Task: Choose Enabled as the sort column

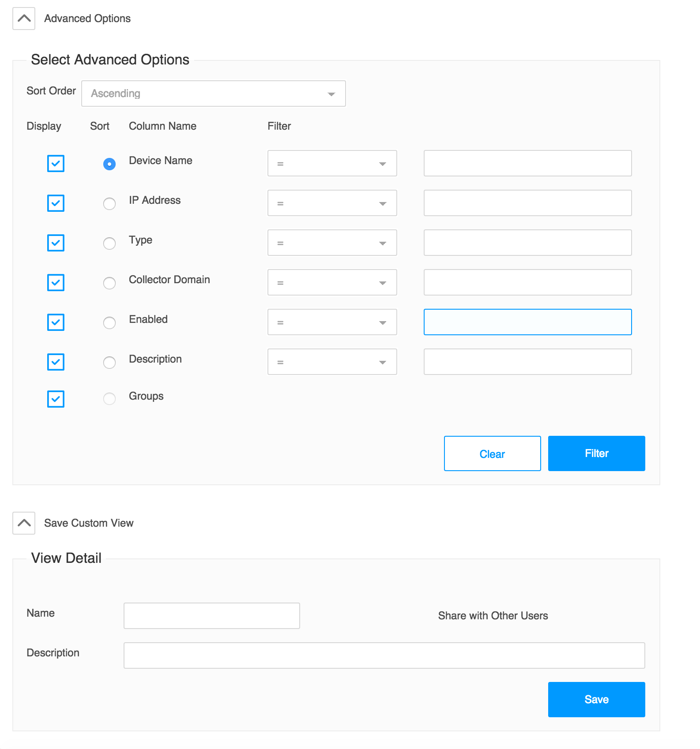Action: click(x=109, y=323)
